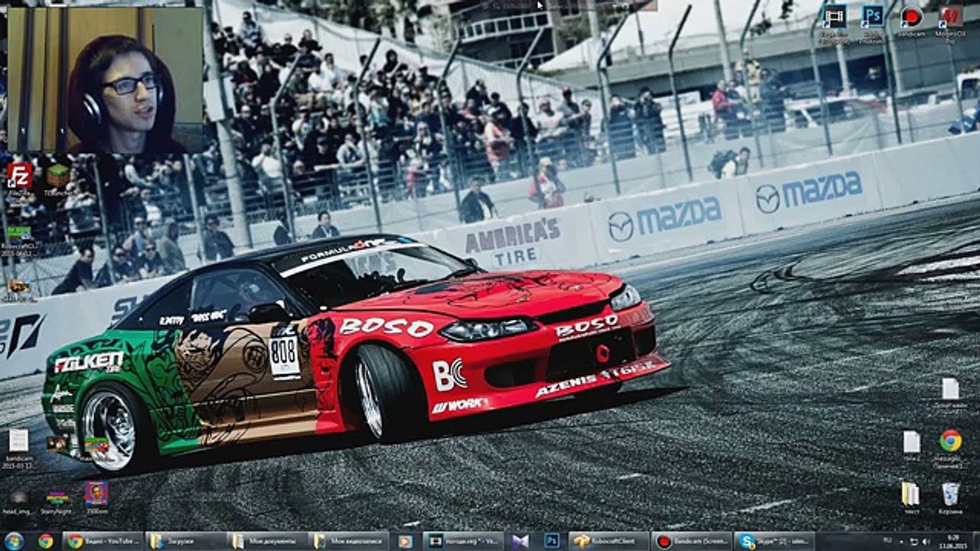Open Visual Studio from the taskbar

coord(521,541)
